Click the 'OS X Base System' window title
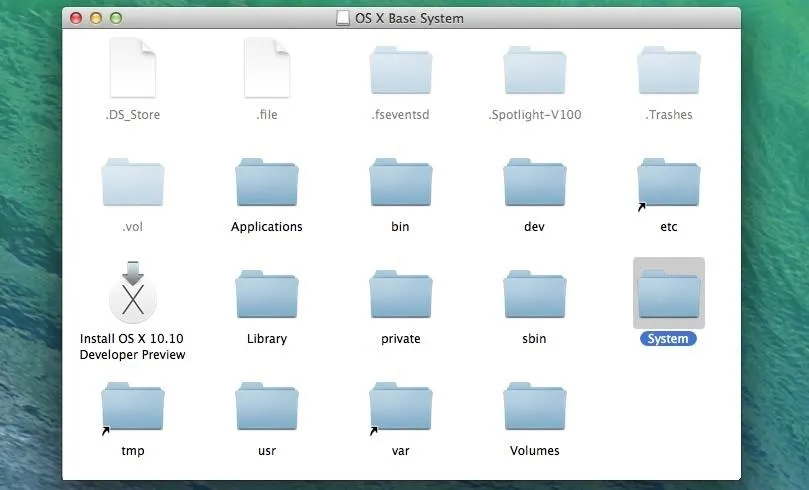The height and width of the screenshot is (490, 809). point(409,18)
